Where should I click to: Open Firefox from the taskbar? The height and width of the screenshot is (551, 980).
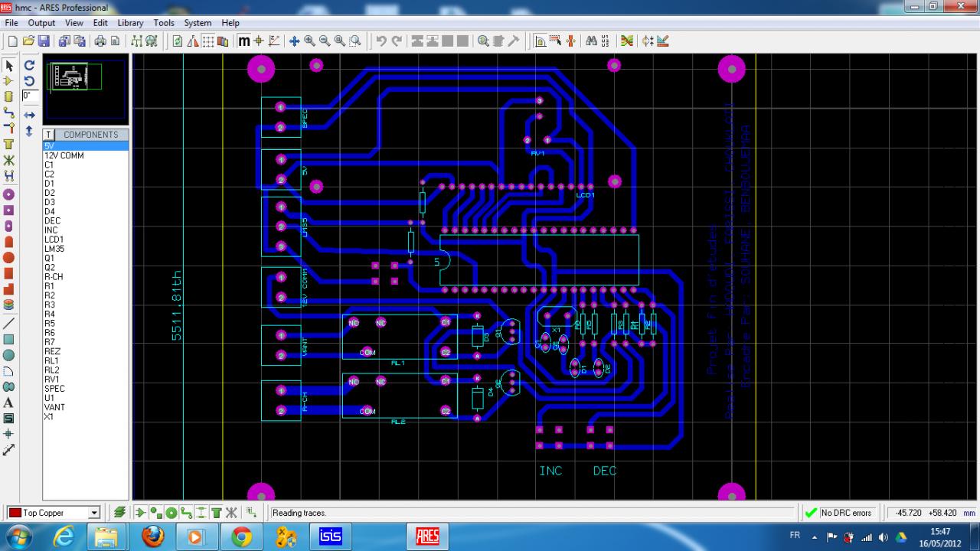(152, 536)
